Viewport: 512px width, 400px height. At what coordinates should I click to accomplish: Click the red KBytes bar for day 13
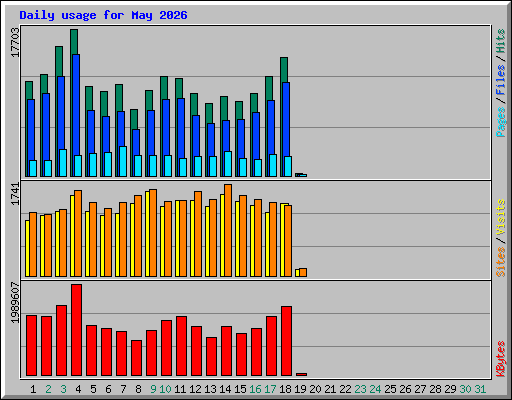(211, 357)
